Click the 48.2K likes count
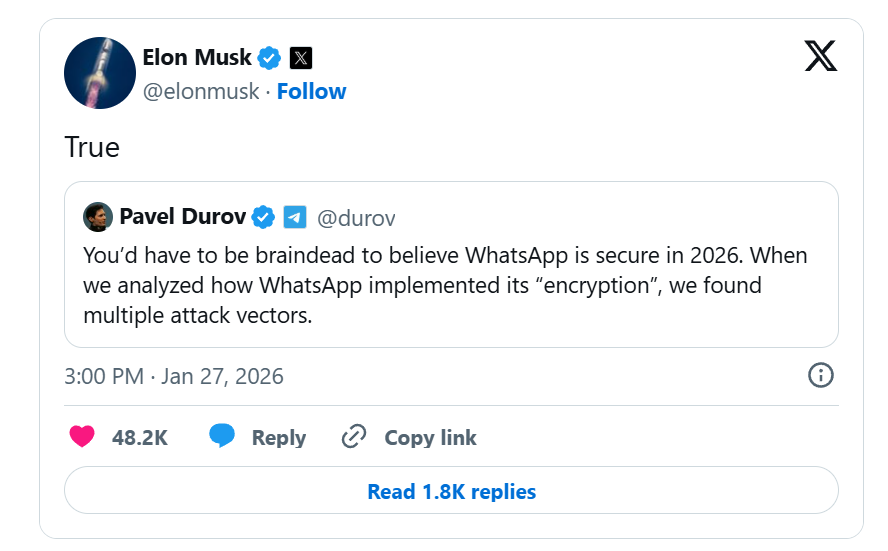This screenshot has height=551, width=888. (139, 438)
